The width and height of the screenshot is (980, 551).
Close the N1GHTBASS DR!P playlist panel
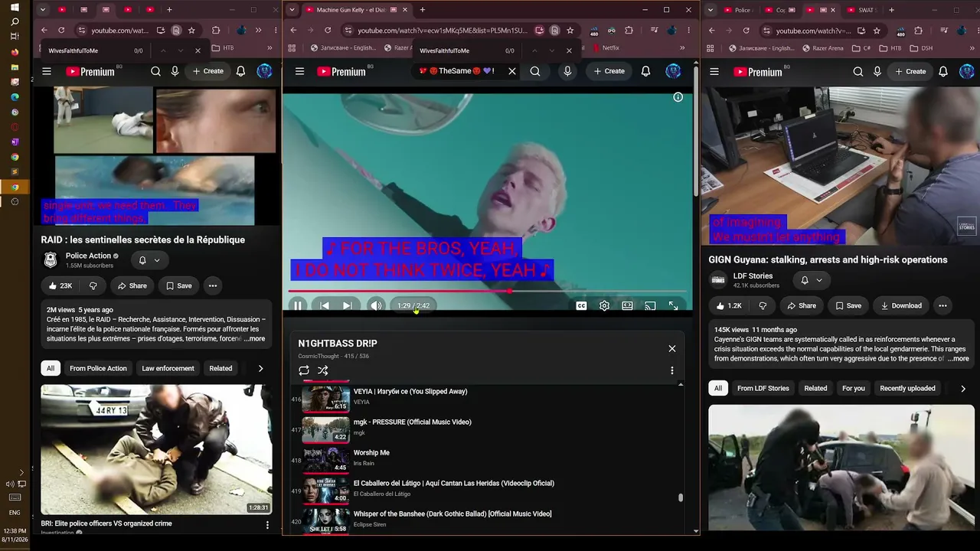[x=672, y=348]
